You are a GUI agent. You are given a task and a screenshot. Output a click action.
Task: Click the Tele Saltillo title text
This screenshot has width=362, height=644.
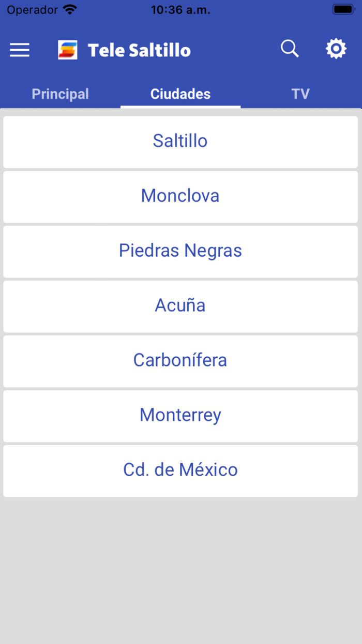point(140,50)
